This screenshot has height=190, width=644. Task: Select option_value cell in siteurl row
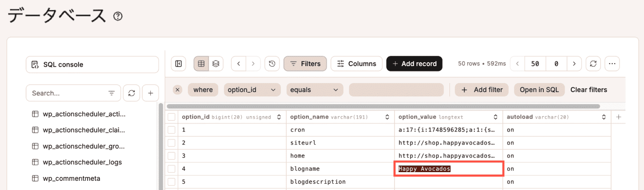[x=449, y=143]
